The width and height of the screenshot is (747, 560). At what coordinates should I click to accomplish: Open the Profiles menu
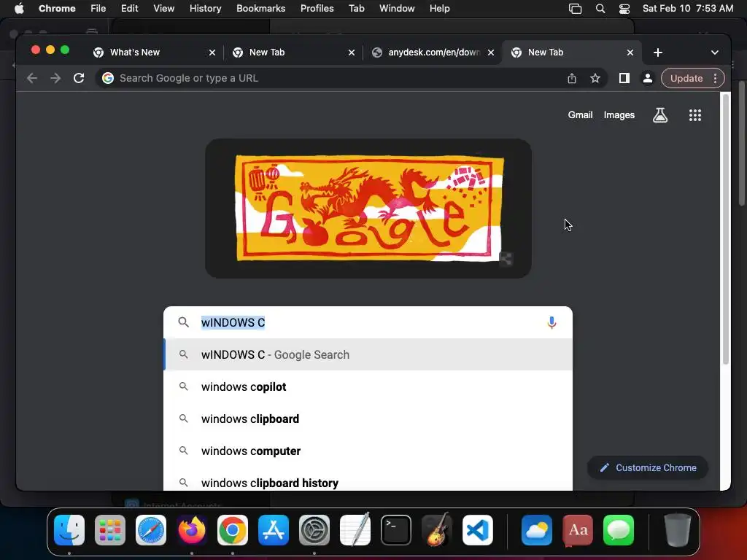coord(317,9)
